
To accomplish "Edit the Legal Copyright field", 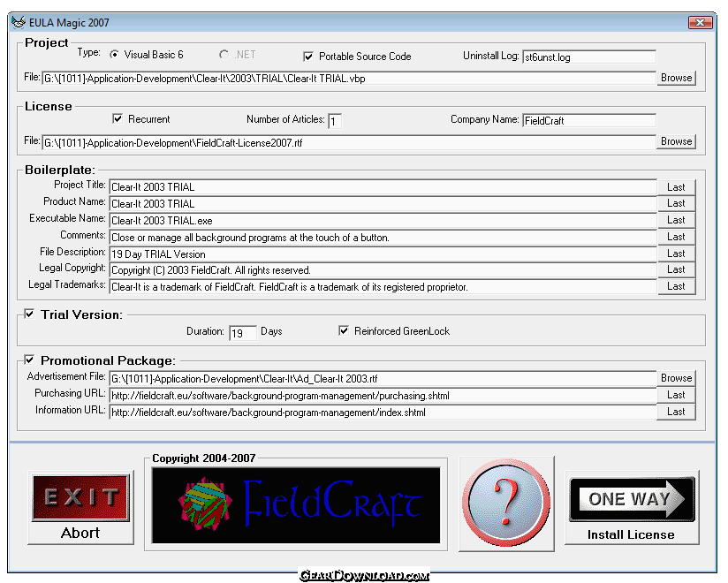I will tap(383, 270).
